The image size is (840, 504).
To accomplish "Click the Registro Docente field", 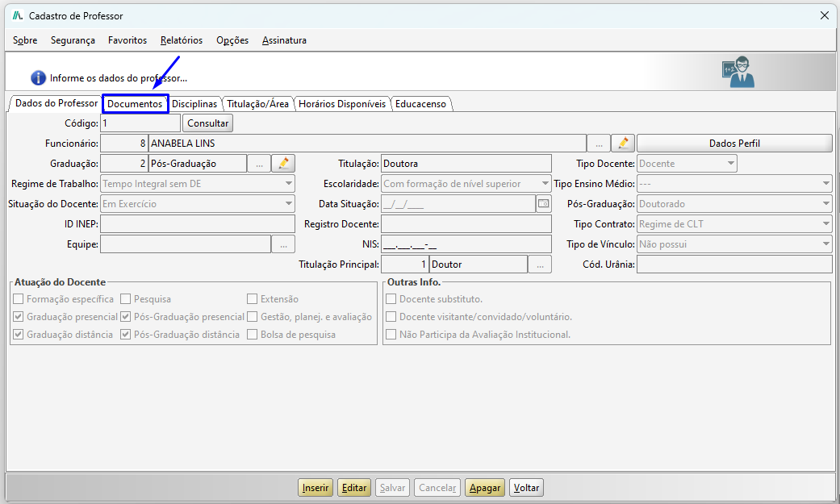I will (x=466, y=224).
